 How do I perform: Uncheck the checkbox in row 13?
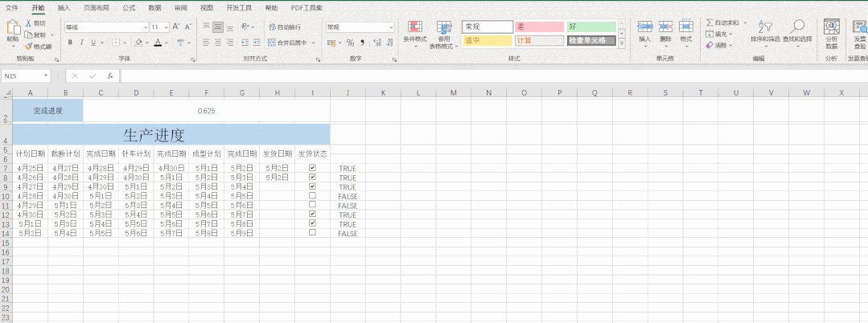pos(312,223)
